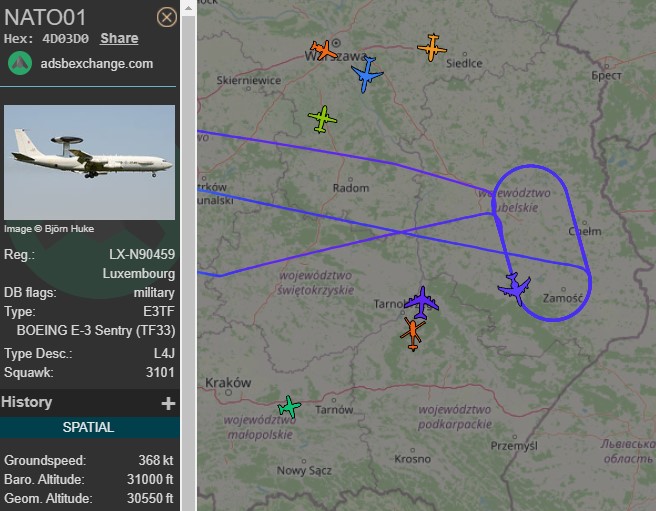Expand the History section with plus
This screenshot has height=511, width=656.
click(168, 403)
